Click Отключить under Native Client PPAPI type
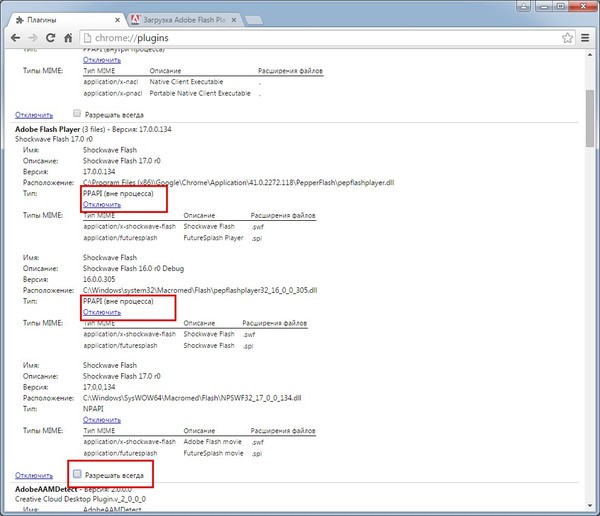600x516 pixels. 102,60
